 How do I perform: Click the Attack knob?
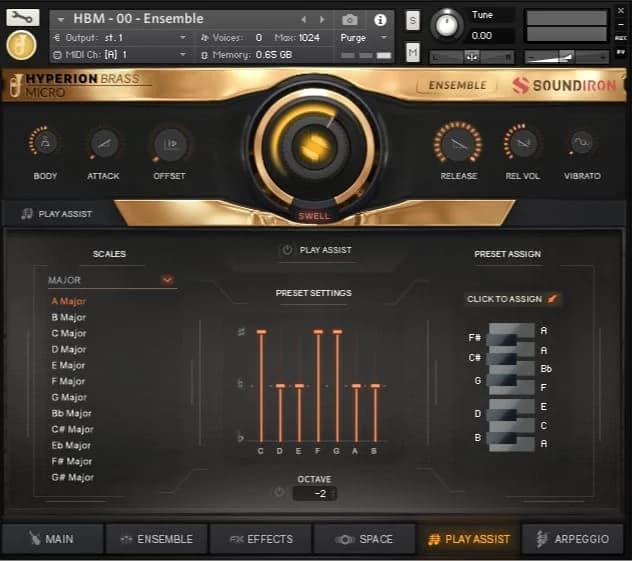[103, 144]
